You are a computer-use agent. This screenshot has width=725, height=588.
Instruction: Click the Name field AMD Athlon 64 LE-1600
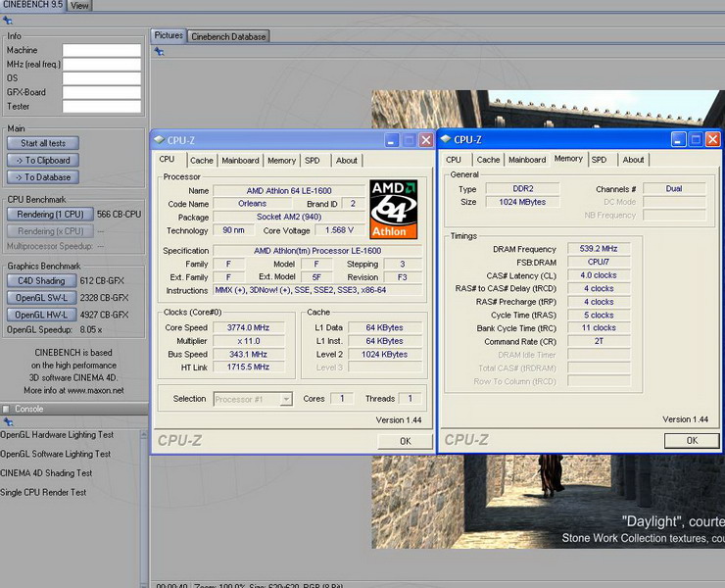289,190
